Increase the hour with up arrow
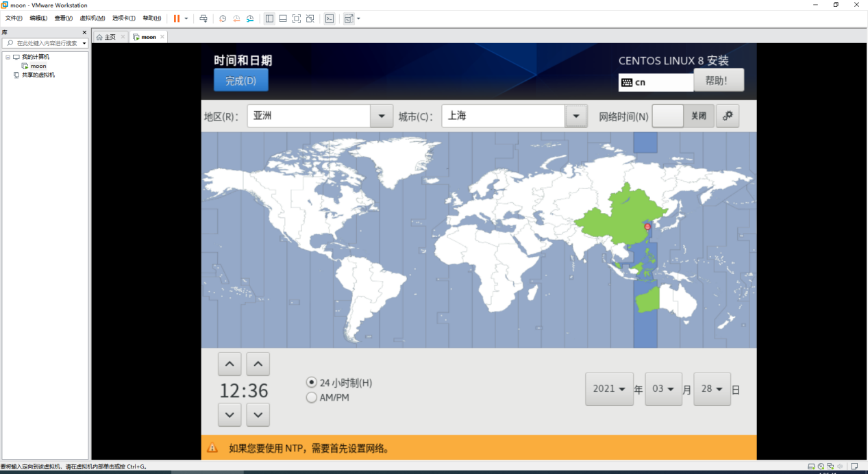This screenshot has height=474, width=868. 230,364
